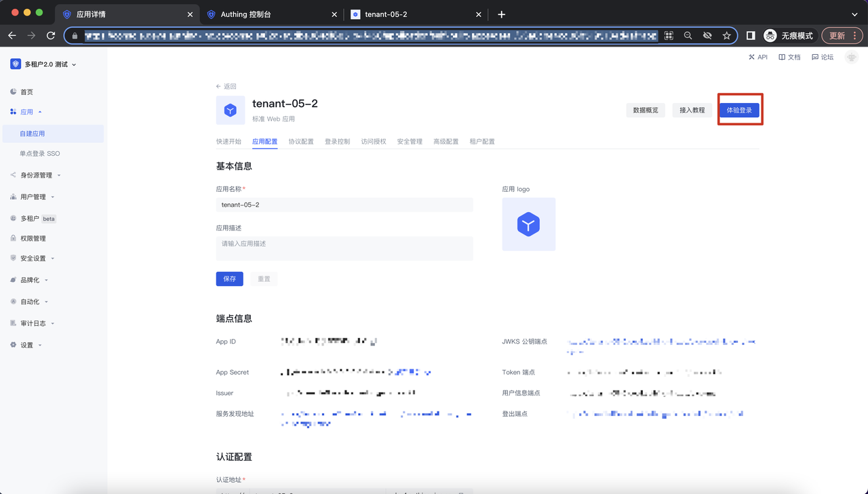Click the user avatar icon top right
This screenshot has width=868, height=494.
tap(851, 58)
